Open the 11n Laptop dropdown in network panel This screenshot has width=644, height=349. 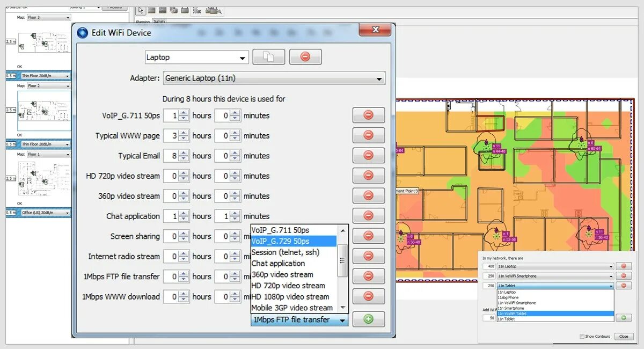coord(555,266)
